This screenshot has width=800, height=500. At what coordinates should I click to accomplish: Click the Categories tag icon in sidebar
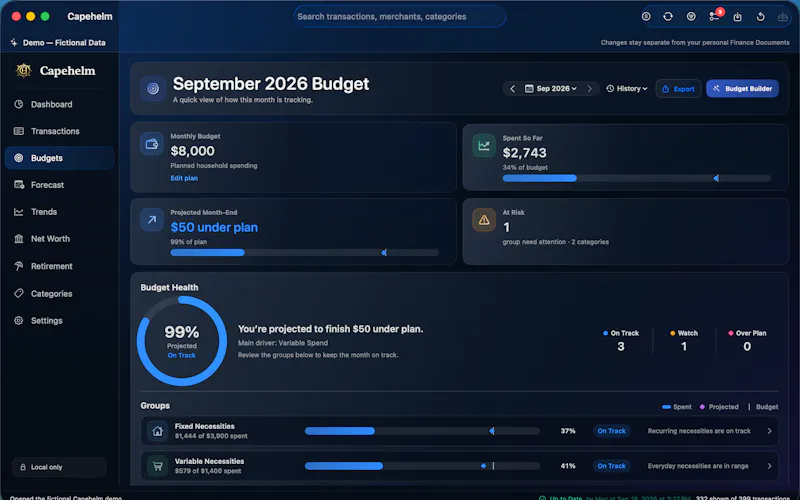click(x=19, y=293)
